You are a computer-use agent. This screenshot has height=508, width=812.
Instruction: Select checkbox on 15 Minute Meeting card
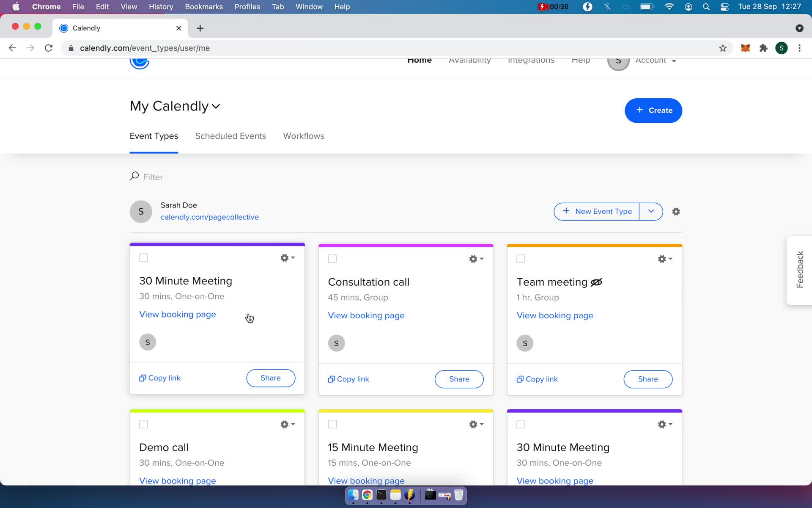click(332, 424)
